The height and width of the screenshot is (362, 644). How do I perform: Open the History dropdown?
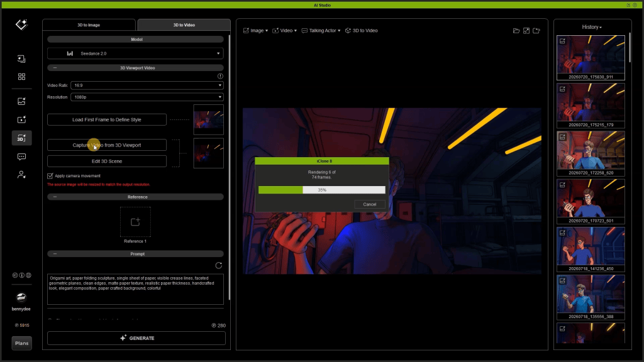[x=591, y=27]
